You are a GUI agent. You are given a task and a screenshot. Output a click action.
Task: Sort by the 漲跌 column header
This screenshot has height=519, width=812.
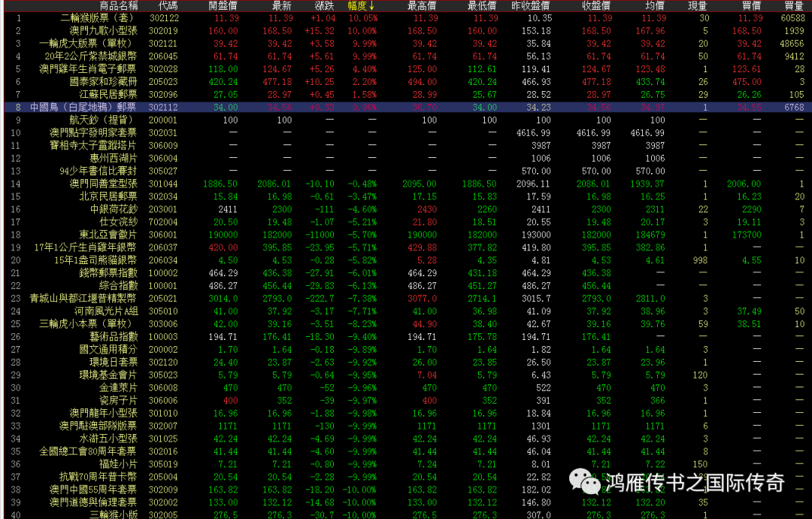click(325, 6)
